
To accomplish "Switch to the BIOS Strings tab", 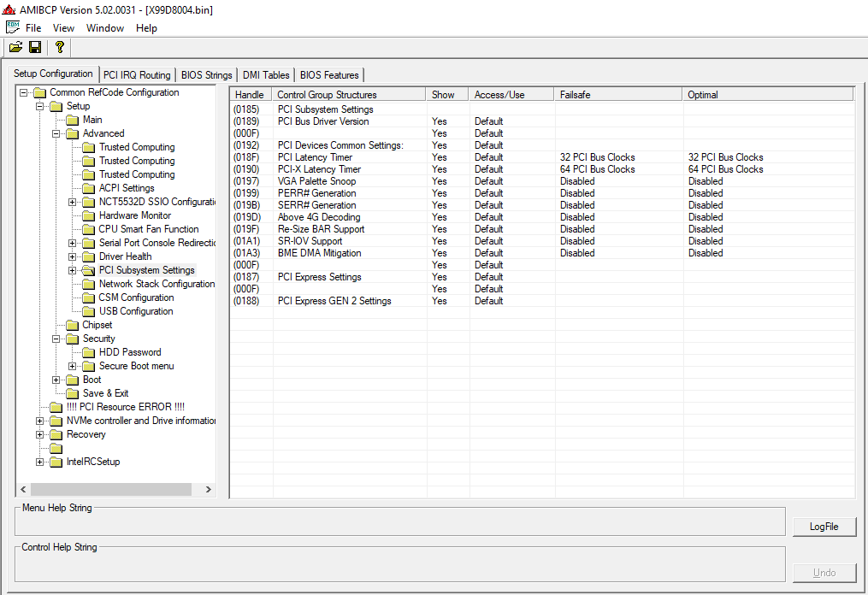I will coord(206,74).
